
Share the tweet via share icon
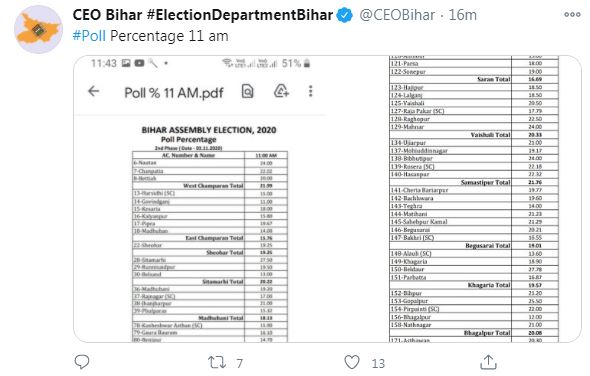(488, 362)
